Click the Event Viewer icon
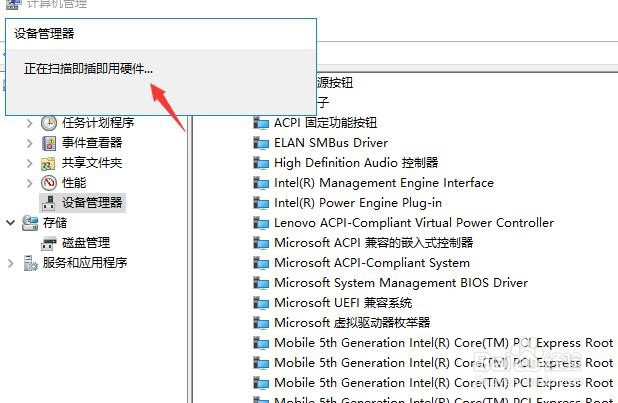The height and width of the screenshot is (403, 618). pyautogui.click(x=49, y=143)
